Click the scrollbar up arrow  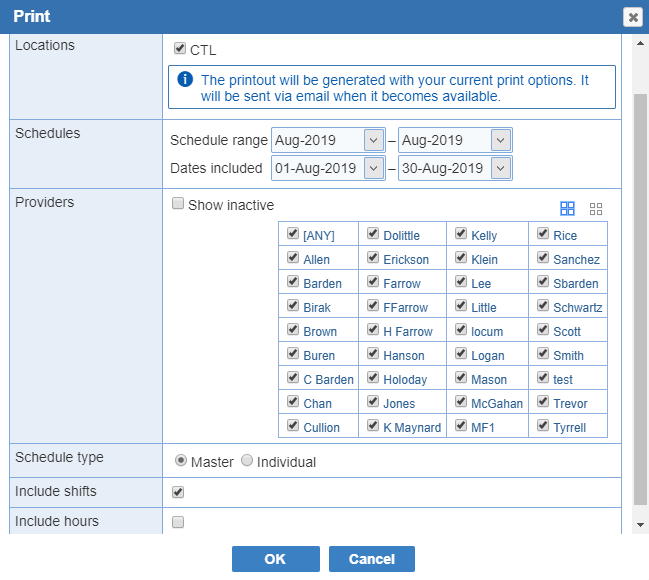(x=640, y=43)
